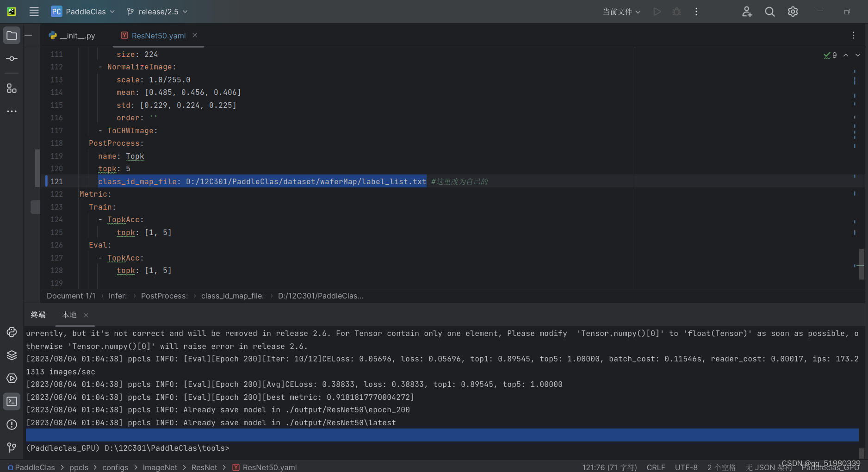The height and width of the screenshot is (472, 868).
Task: Click the Debug bug icon
Action: pos(676,12)
